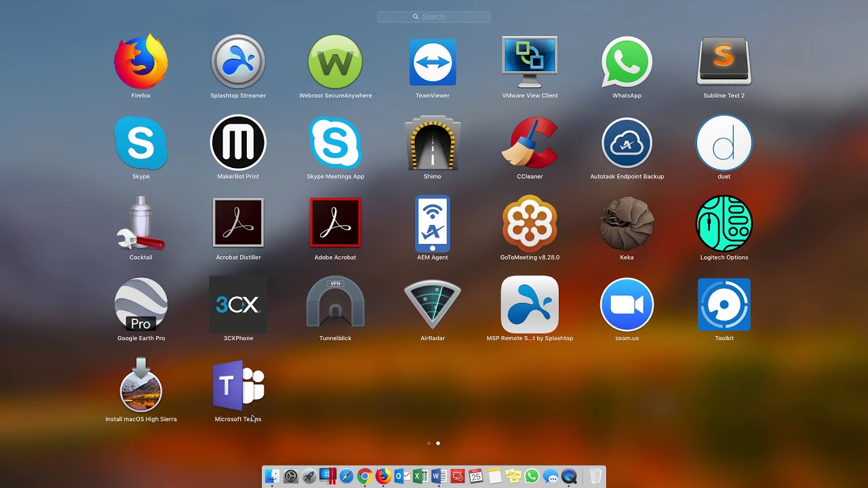This screenshot has height=488, width=868.
Task: Open System Preferences in the Dock
Action: (291, 476)
